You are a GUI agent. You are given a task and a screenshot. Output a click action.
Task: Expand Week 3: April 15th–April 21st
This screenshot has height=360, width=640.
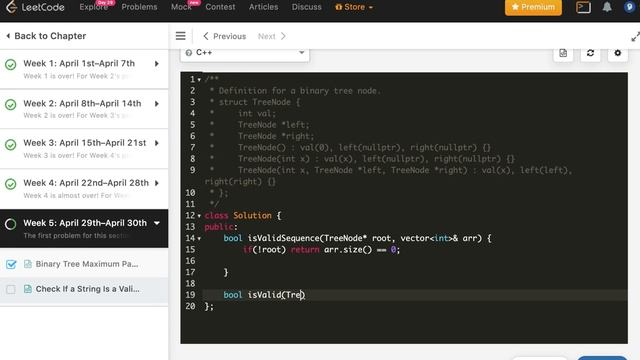point(157,143)
